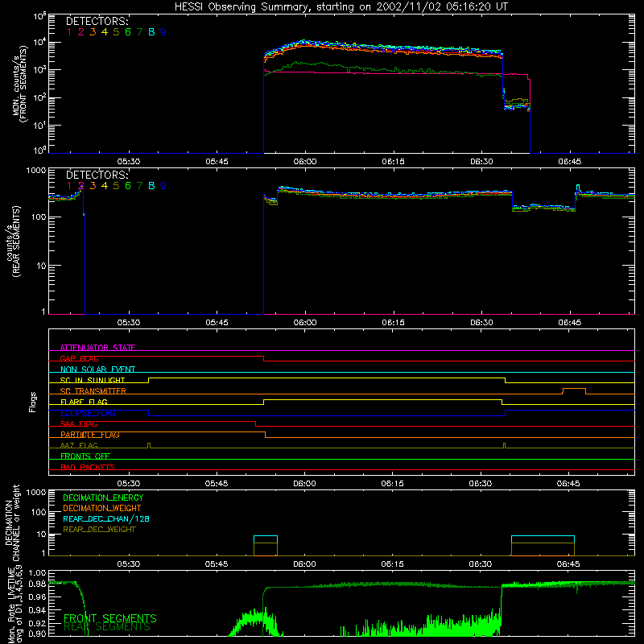644x644 pixels.
Task: Click 05:30 tick under decimation plot
Action: (129, 564)
